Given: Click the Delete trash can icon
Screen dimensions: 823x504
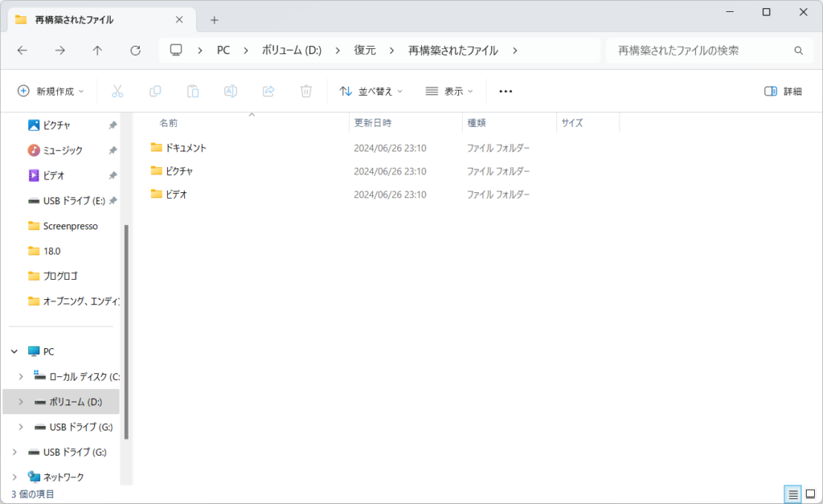Looking at the screenshot, I should click(x=306, y=92).
